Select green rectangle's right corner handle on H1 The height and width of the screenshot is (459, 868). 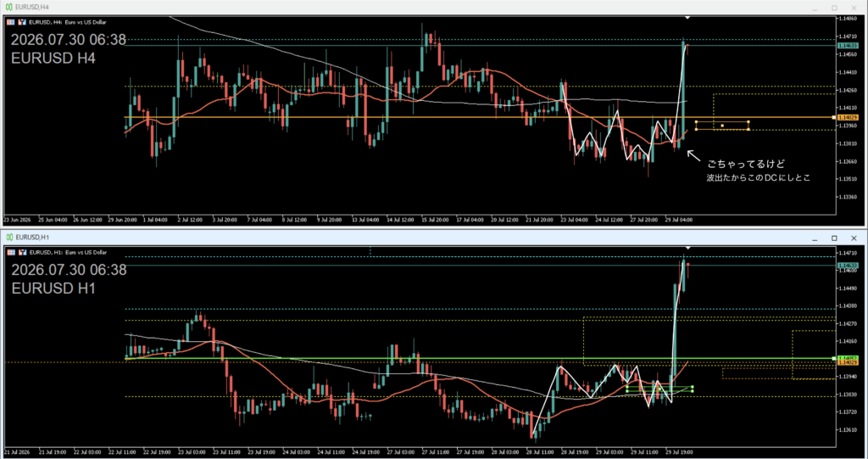[693, 387]
